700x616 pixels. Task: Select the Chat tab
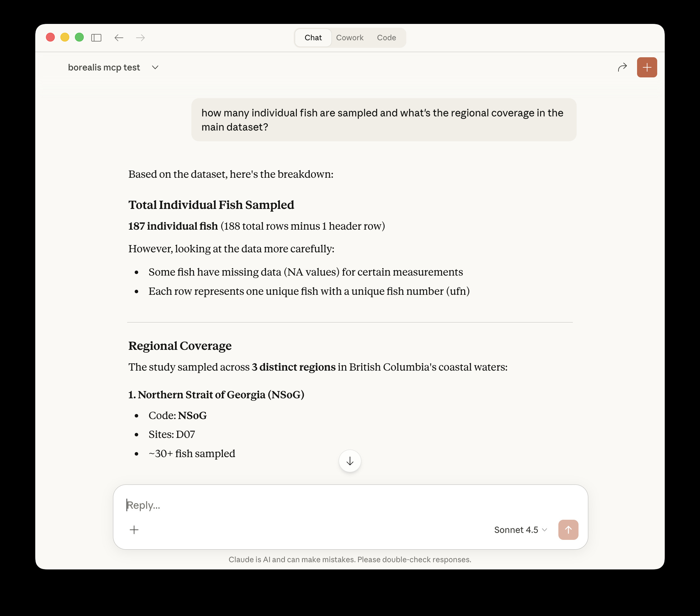coord(313,38)
